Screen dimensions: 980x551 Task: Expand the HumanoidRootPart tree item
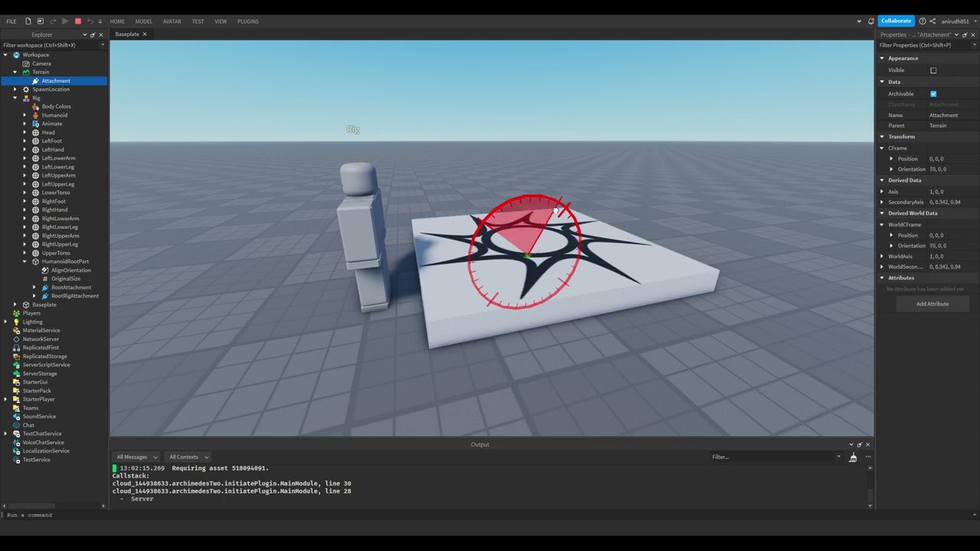coord(24,261)
